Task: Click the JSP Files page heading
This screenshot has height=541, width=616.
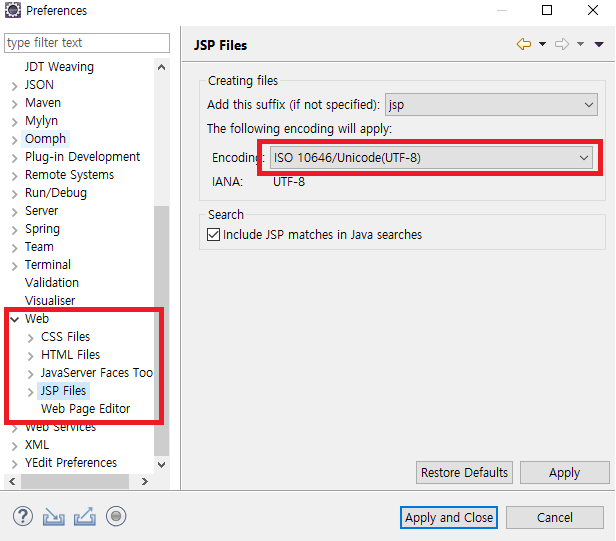Action: coord(220,45)
